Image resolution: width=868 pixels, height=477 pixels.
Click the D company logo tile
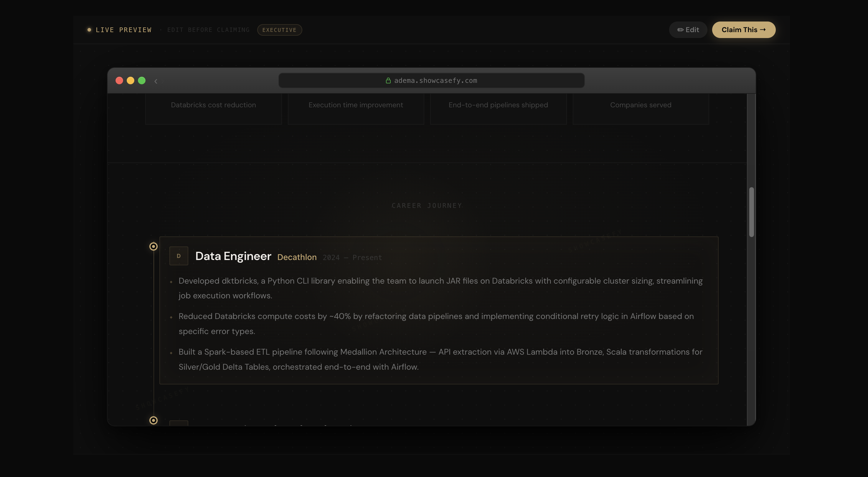(179, 256)
